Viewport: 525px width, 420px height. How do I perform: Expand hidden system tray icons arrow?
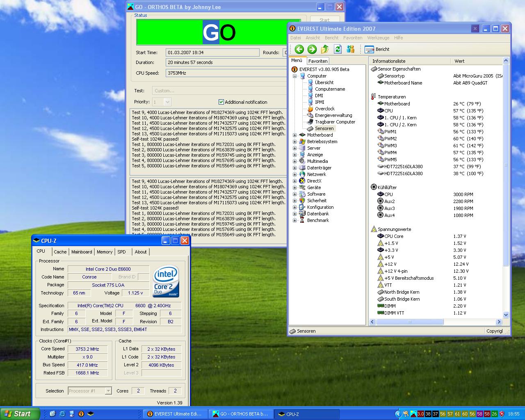pos(397,414)
